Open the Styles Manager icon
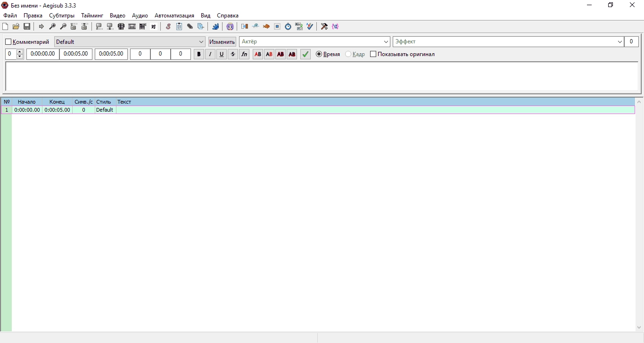The image size is (644, 343). [x=168, y=26]
